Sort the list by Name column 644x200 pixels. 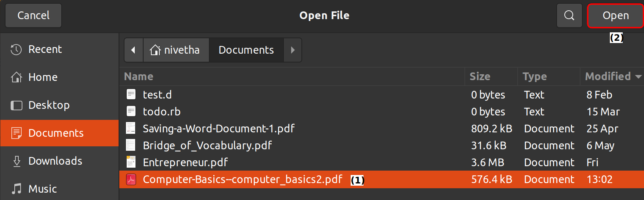(139, 76)
